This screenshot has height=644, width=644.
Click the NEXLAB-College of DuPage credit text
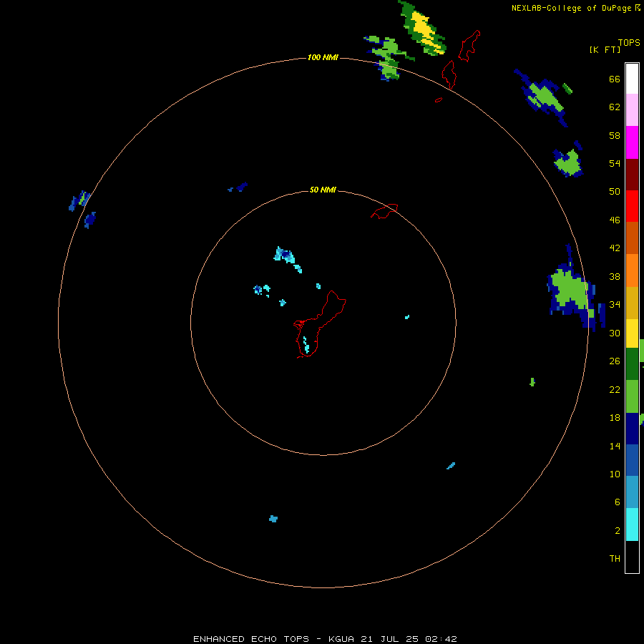[571, 8]
